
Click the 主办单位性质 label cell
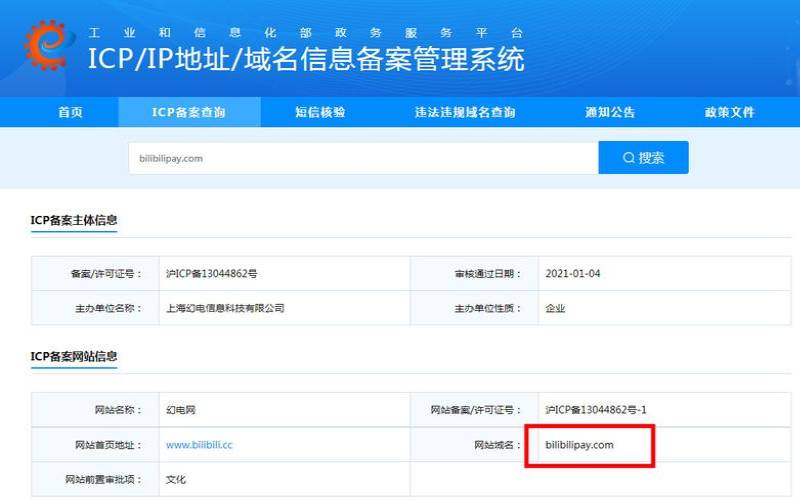pos(474,308)
